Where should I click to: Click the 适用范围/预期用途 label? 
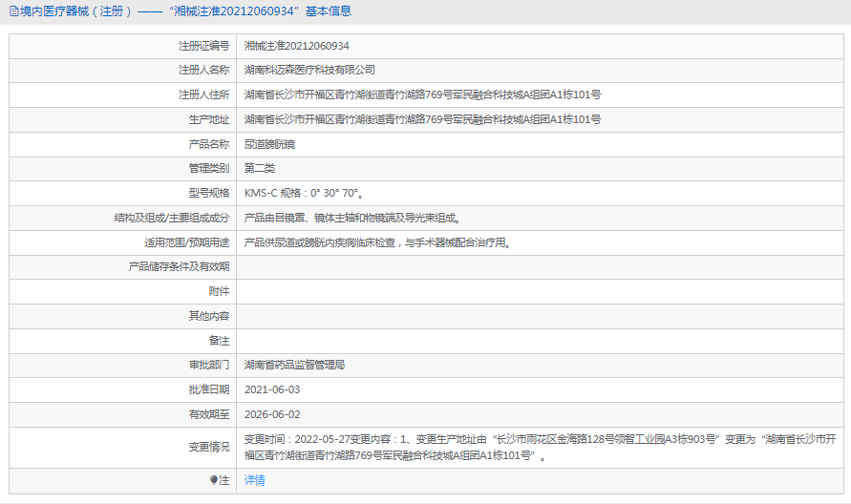tap(186, 242)
